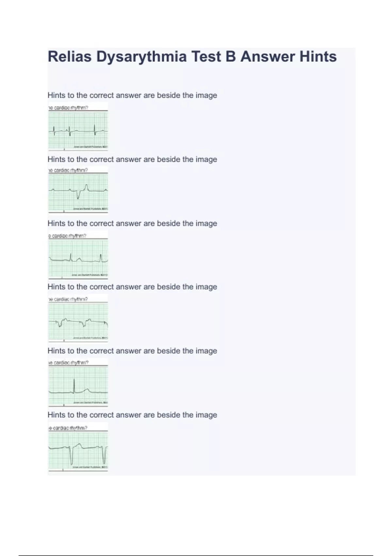392x556 pixels.
Task: Click the "Relias Dysarythmia Test B Answer Hints" title
Action: [x=192, y=57]
